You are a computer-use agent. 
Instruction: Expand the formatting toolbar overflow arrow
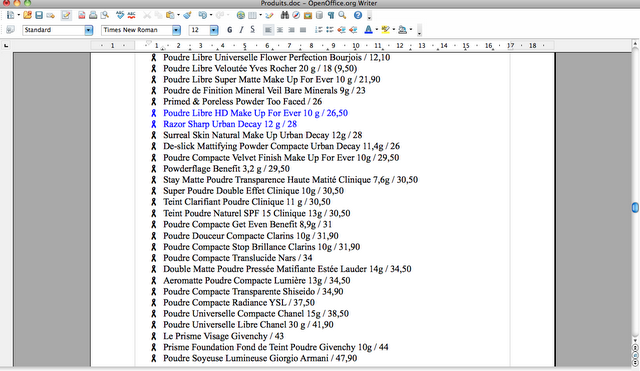[x=419, y=31]
